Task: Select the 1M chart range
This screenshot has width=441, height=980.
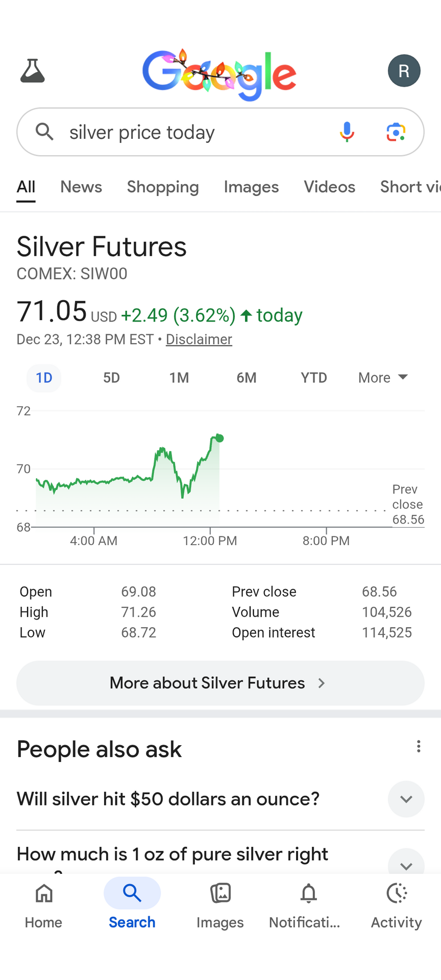Action: tap(179, 378)
